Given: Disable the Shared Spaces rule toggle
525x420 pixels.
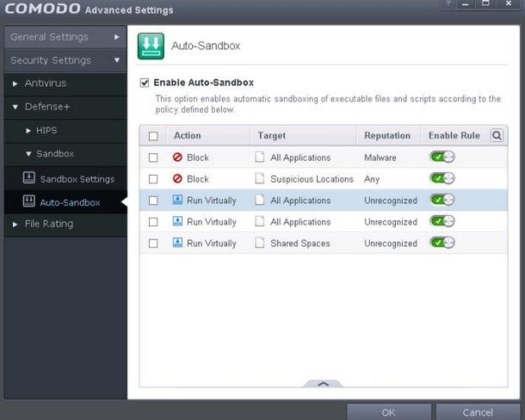Looking at the screenshot, I should tap(442, 243).
